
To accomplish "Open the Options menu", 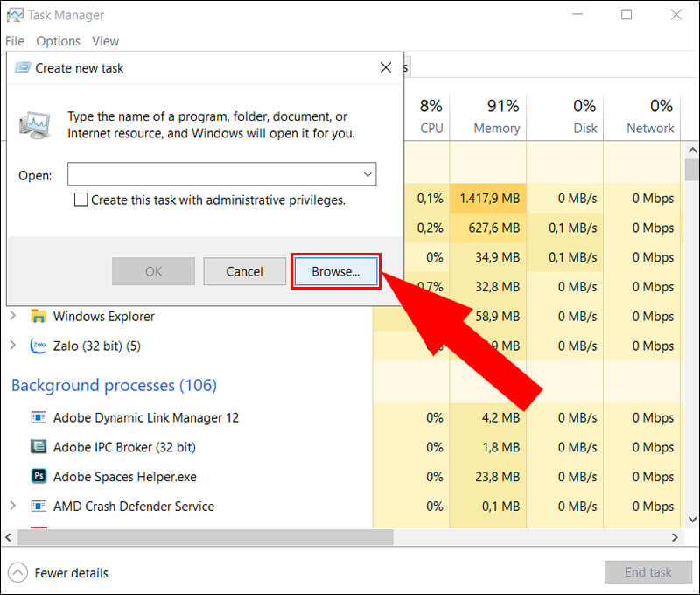I will pyautogui.click(x=58, y=41).
